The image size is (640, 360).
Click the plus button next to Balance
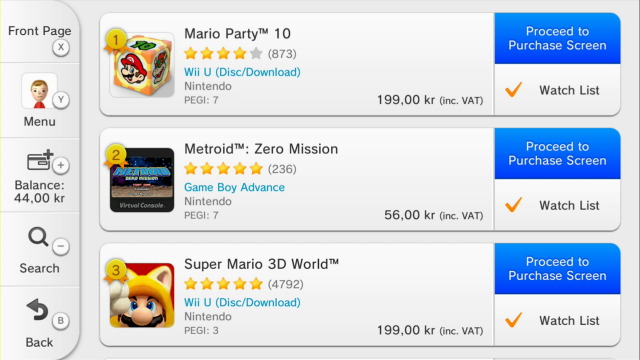point(61,165)
